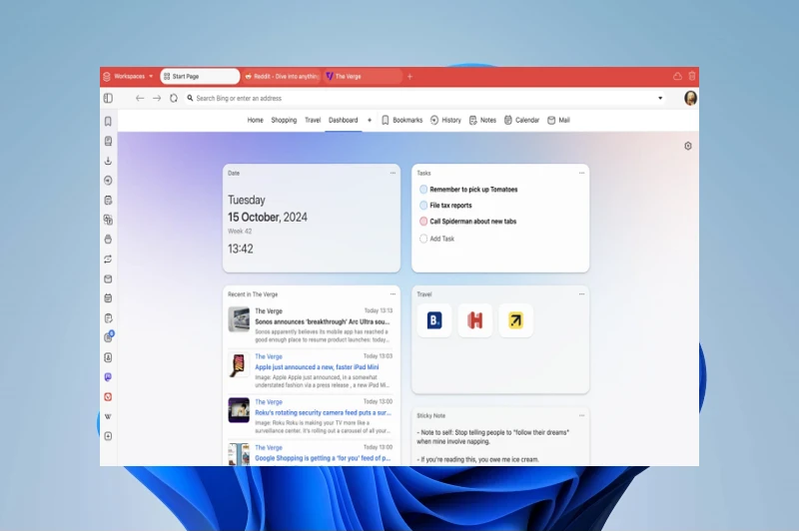Screen dimensions: 799x532
Task: Complete the 'Call Spiderman about new tabs' task
Action: 423,222
